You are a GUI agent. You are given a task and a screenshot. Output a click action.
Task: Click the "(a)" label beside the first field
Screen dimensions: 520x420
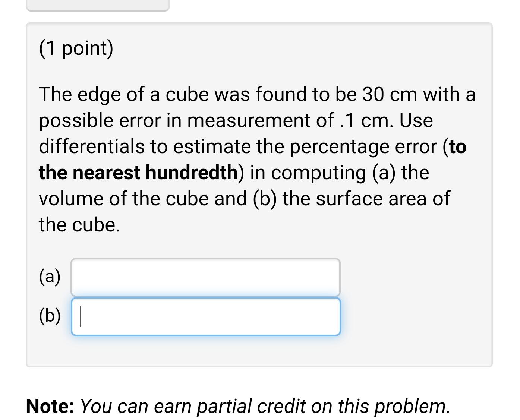pyautogui.click(x=50, y=277)
